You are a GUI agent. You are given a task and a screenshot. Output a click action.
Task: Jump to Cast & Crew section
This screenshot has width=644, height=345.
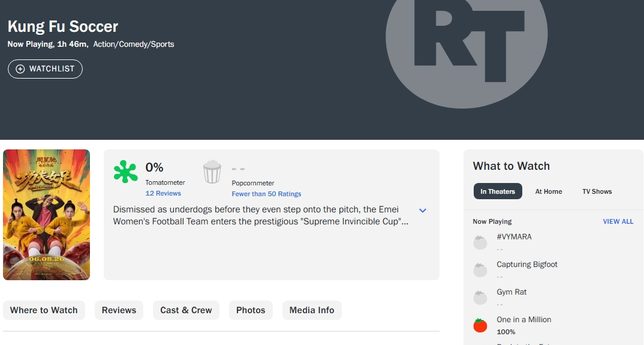pyautogui.click(x=186, y=310)
